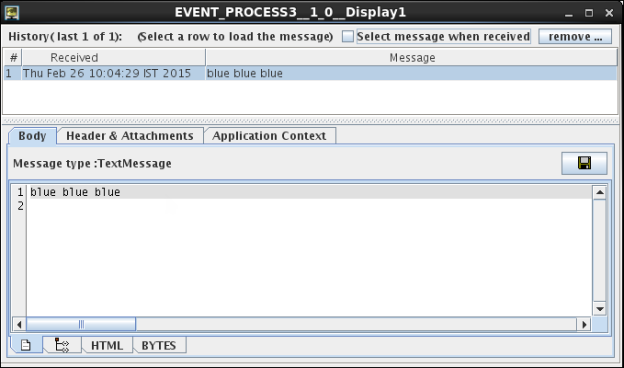Open the Application Context tab
This screenshot has height=368, width=624.
[x=269, y=136]
